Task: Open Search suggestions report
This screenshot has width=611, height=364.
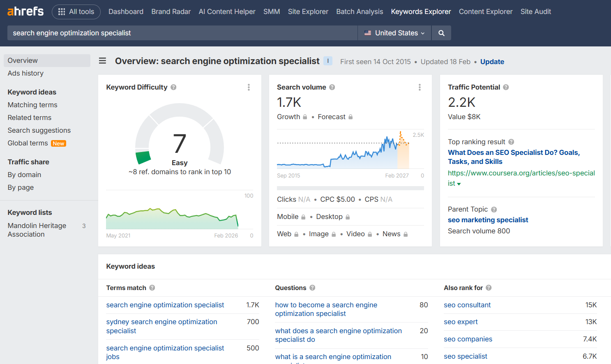Action: coord(39,130)
